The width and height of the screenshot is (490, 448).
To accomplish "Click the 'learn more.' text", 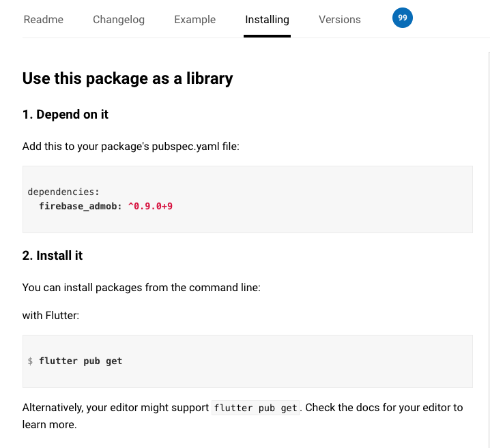I will point(49,425).
